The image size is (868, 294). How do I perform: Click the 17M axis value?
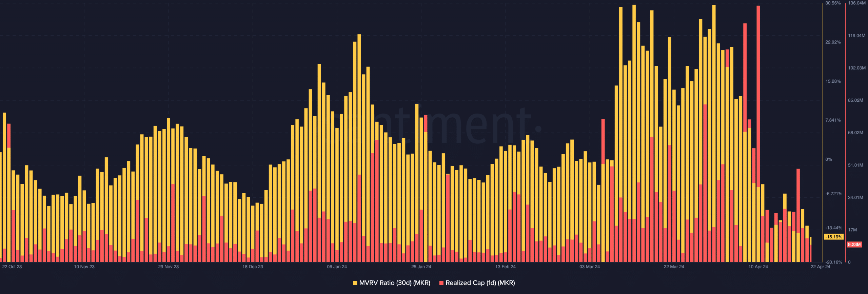852,230
